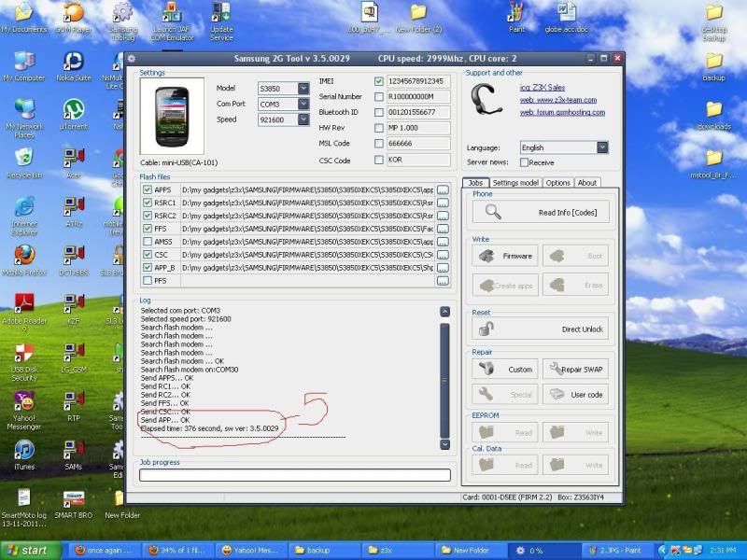Enable the CSC Code checkbox
Screen dimensions: 747x560
click(379, 160)
